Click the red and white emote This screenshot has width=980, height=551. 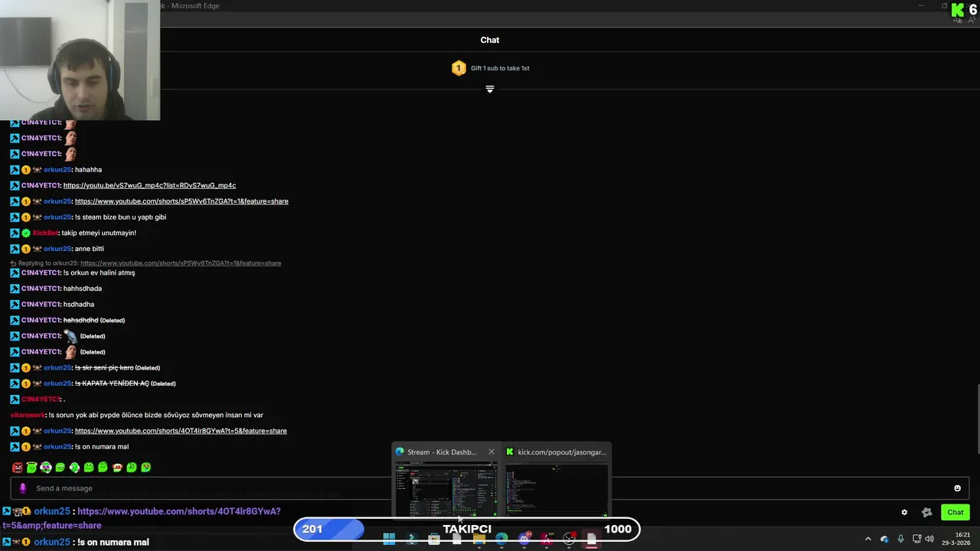[117, 467]
